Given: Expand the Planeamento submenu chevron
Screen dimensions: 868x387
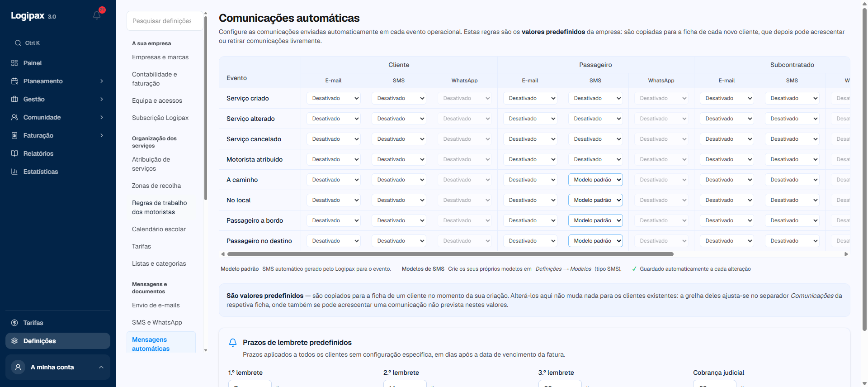Looking at the screenshot, I should click(101, 81).
